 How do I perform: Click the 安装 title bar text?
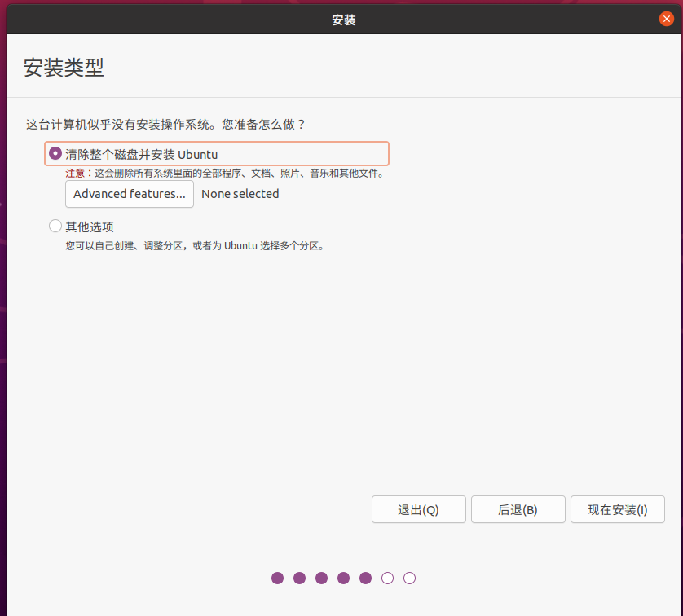click(344, 20)
